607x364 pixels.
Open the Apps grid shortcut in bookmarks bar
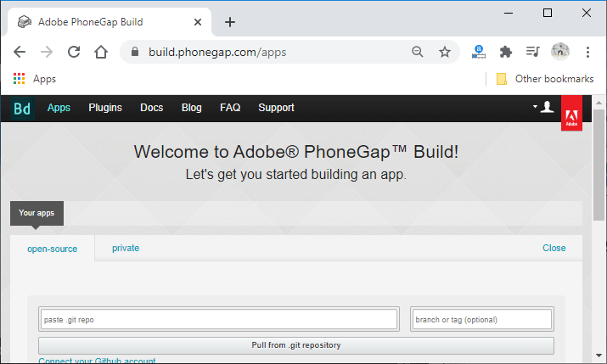[35, 79]
